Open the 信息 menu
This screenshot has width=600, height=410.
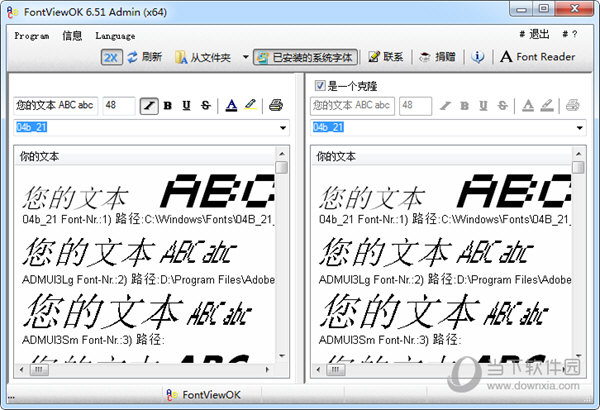tap(72, 36)
